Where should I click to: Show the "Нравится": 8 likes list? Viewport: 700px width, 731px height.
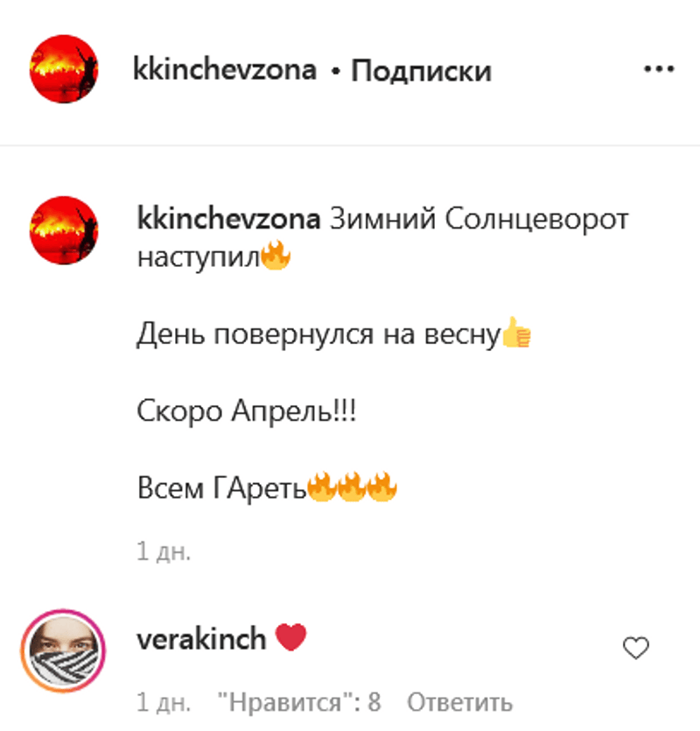(x=299, y=702)
